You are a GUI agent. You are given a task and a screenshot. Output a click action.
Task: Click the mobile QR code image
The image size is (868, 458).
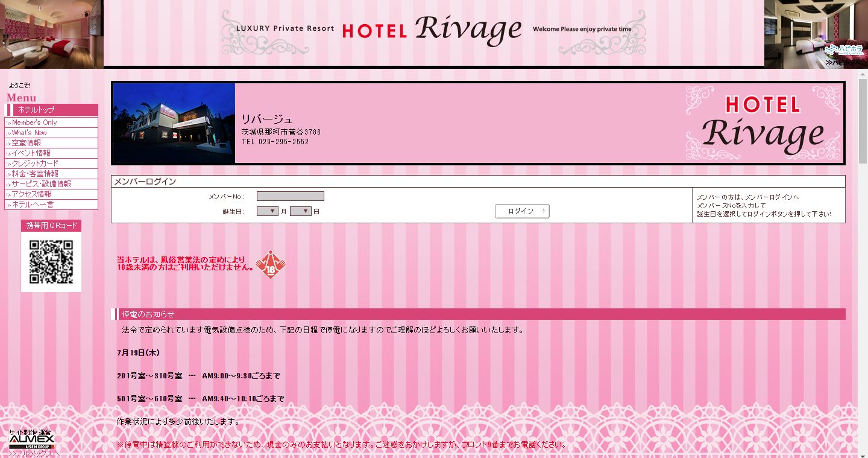pyautogui.click(x=51, y=262)
